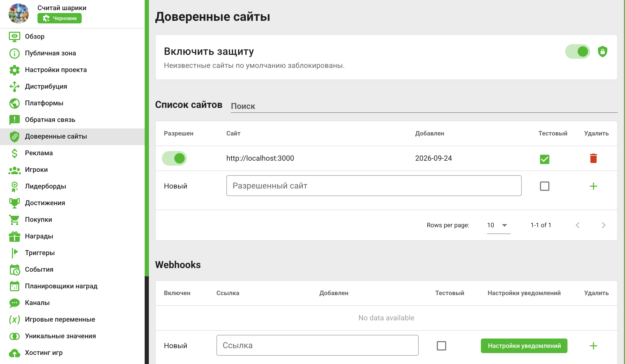Click the Обратная связь exclamation icon
Viewport: 625px width, 364px height.
pyautogui.click(x=15, y=120)
